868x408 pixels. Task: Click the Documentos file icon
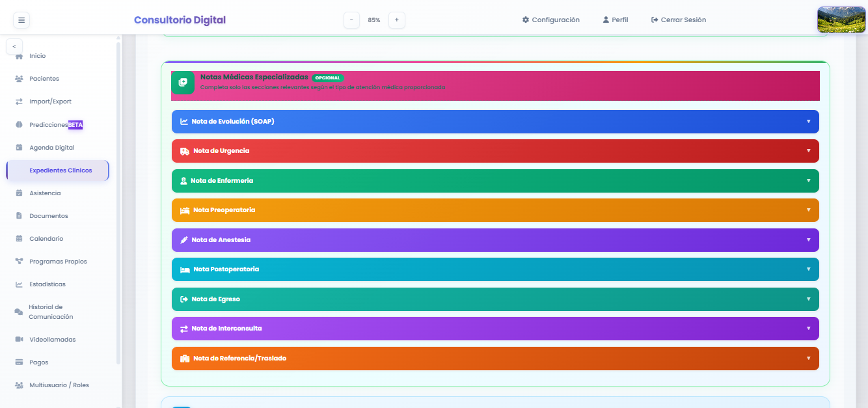pos(19,216)
